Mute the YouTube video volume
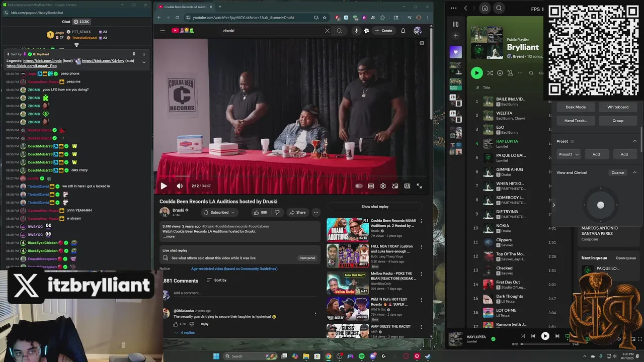 (x=180, y=186)
